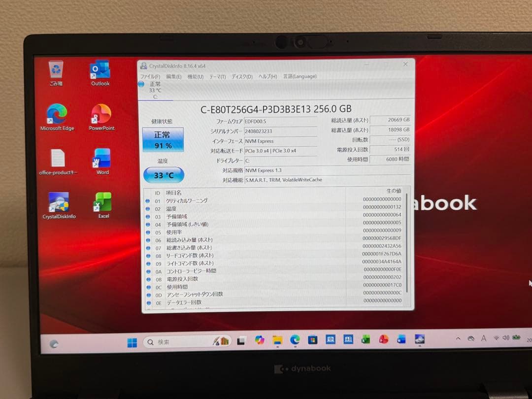Open the ファイル(F) menu
The image size is (532, 399).
click(150, 77)
